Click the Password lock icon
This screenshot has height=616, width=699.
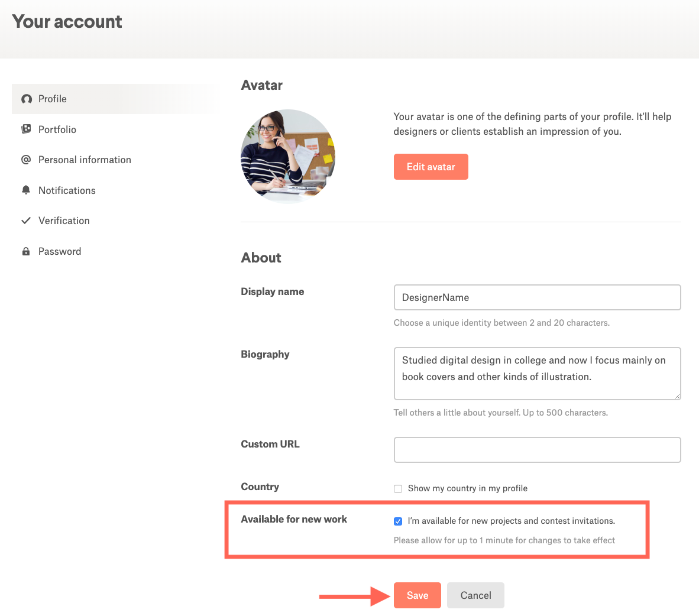tap(26, 251)
